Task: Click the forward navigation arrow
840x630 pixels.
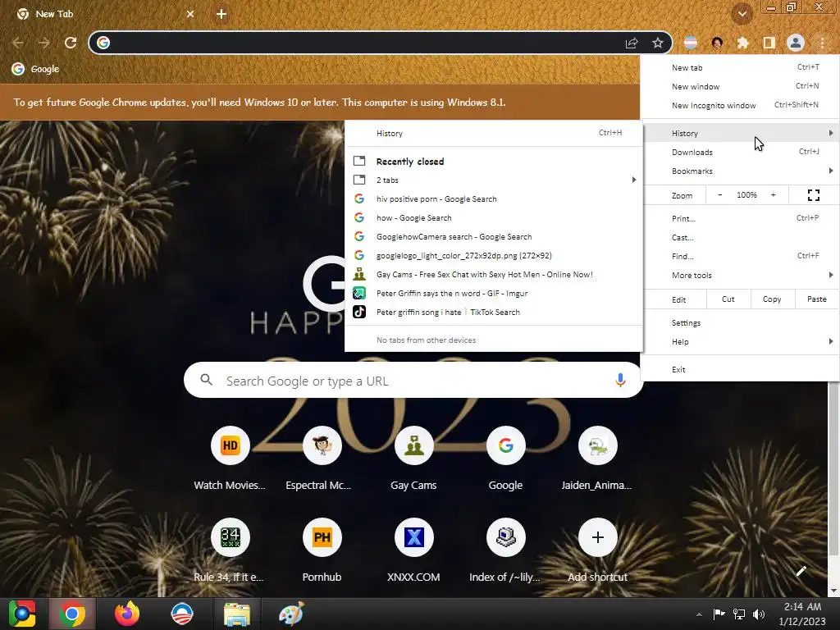Action: (44, 43)
